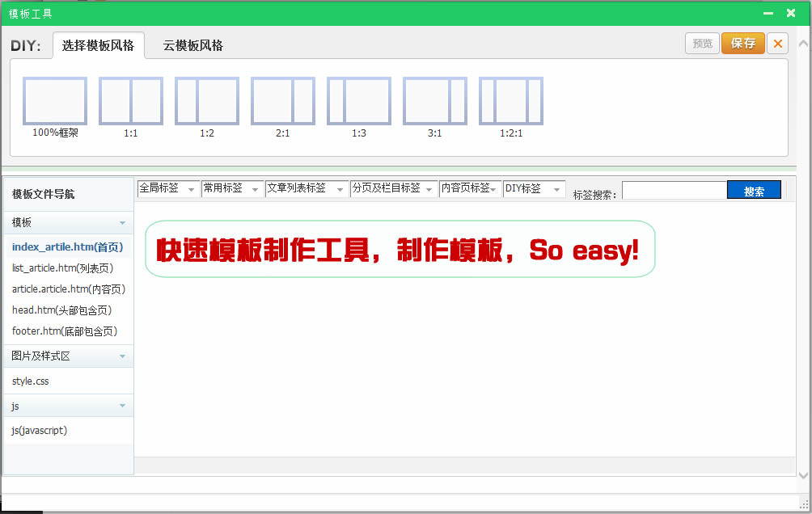Choose the 1:1 two-column layout icon

pos(131,101)
